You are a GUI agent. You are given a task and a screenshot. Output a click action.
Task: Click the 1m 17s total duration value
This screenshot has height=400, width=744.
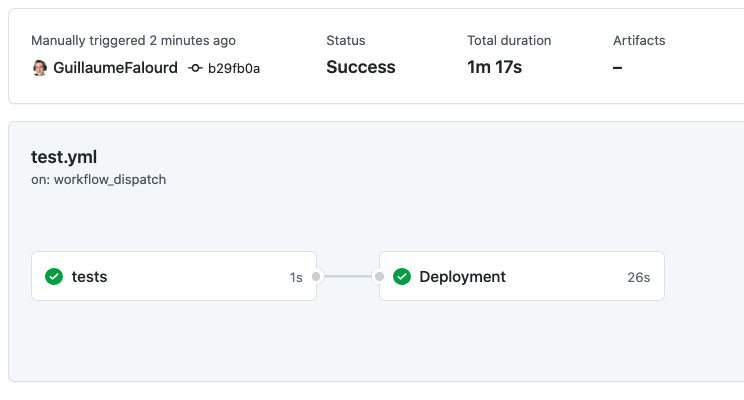(x=494, y=68)
